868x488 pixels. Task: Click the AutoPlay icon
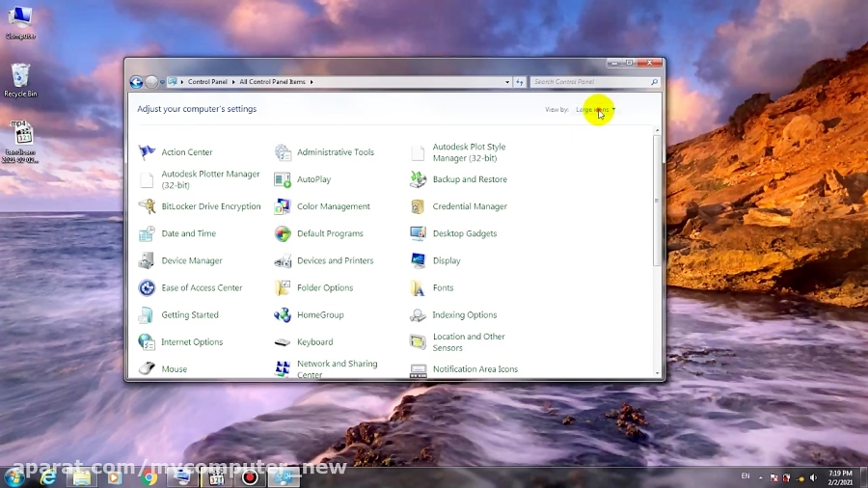[283, 179]
